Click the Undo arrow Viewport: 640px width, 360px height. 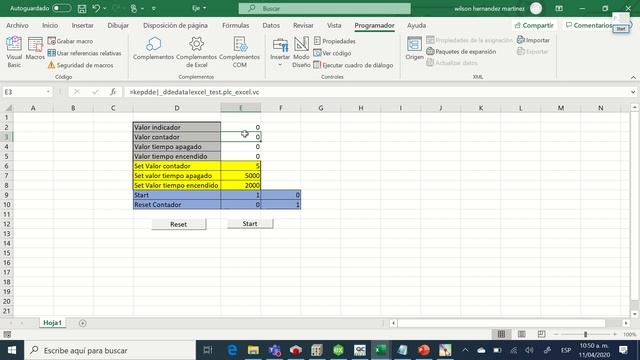[x=96, y=8]
